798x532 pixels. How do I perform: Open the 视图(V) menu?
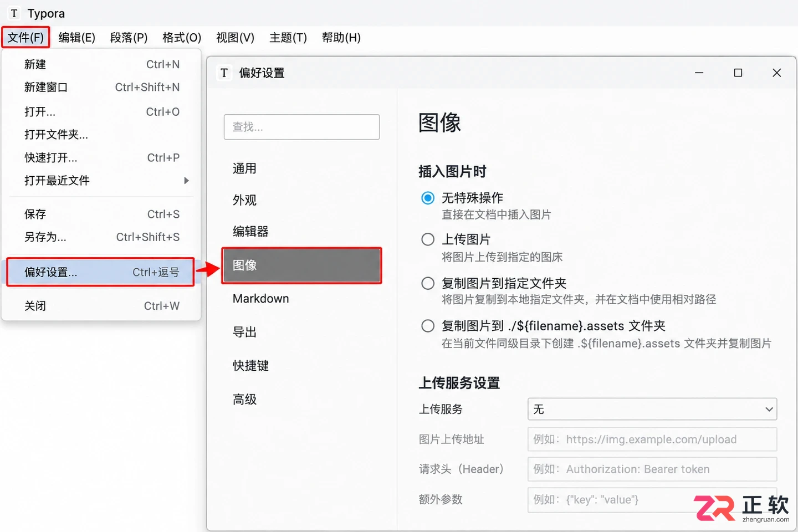pyautogui.click(x=235, y=38)
